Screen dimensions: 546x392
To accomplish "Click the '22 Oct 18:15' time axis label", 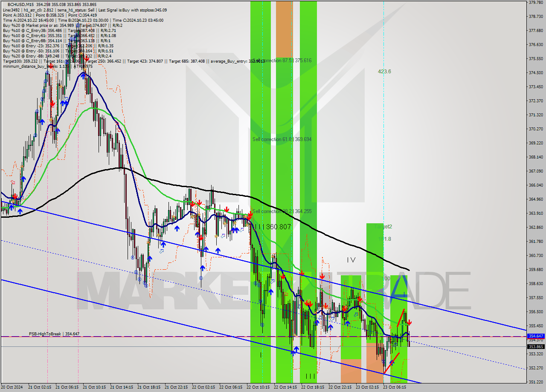I will click(313, 387).
